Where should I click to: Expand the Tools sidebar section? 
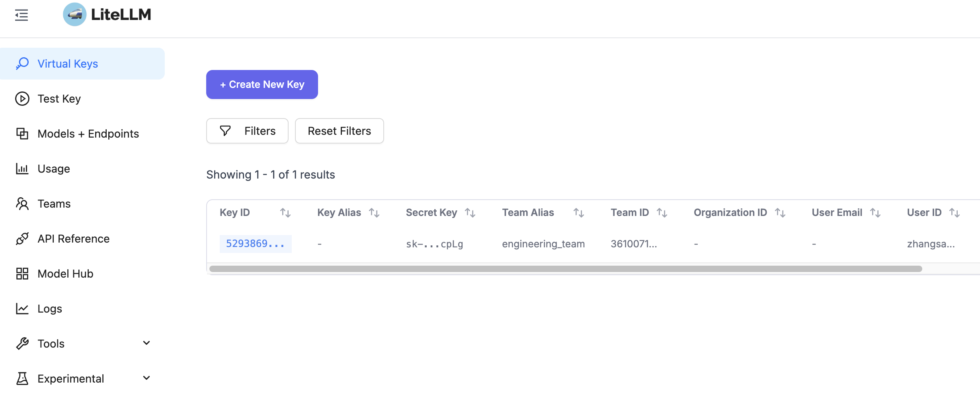pyautogui.click(x=146, y=343)
